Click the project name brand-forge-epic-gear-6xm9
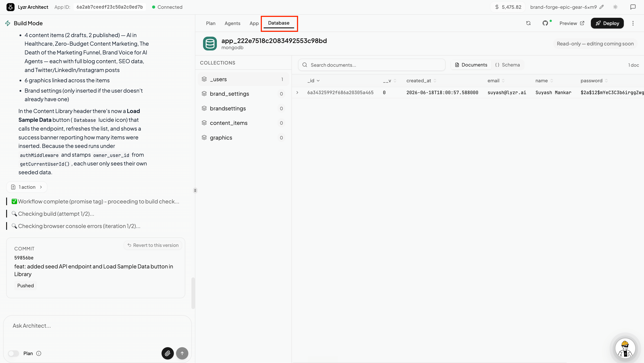 coord(563,7)
